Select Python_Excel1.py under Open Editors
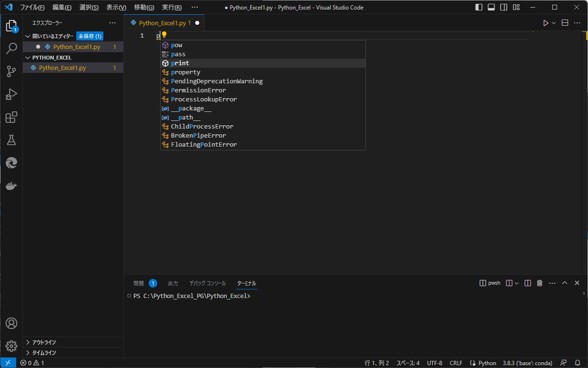 (73, 47)
